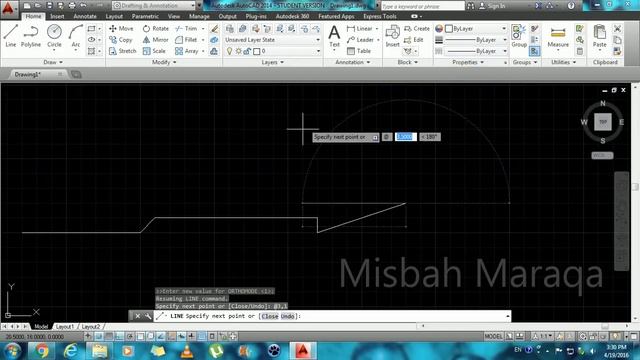Open the Layout1 tab

(65, 327)
